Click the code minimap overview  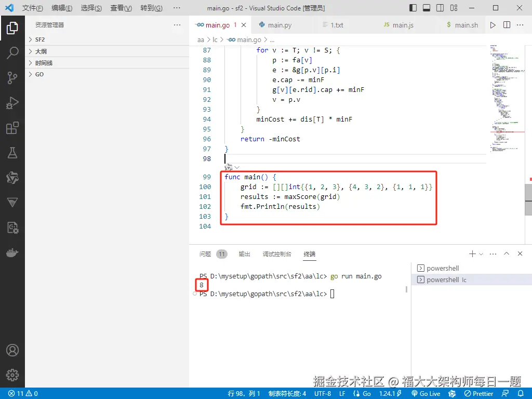tap(507, 98)
